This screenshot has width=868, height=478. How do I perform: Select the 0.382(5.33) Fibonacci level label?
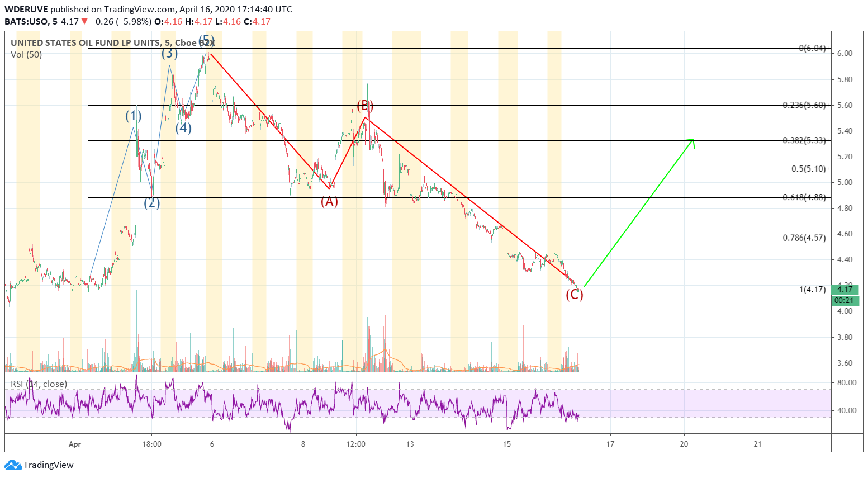(804, 140)
